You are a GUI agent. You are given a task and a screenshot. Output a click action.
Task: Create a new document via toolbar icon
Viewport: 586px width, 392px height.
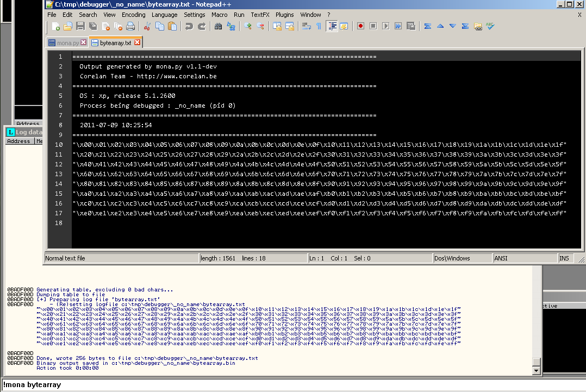pos(55,26)
